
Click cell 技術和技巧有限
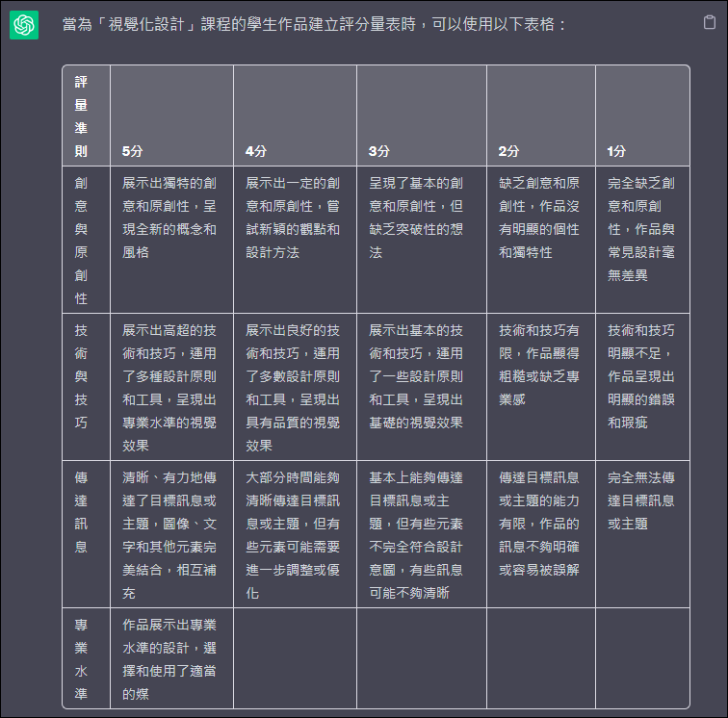(x=541, y=387)
